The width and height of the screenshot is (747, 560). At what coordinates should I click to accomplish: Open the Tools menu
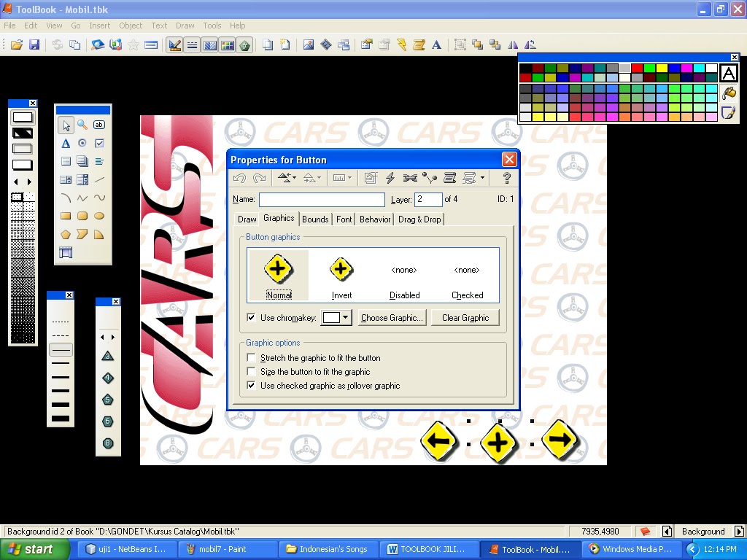pyautogui.click(x=212, y=26)
